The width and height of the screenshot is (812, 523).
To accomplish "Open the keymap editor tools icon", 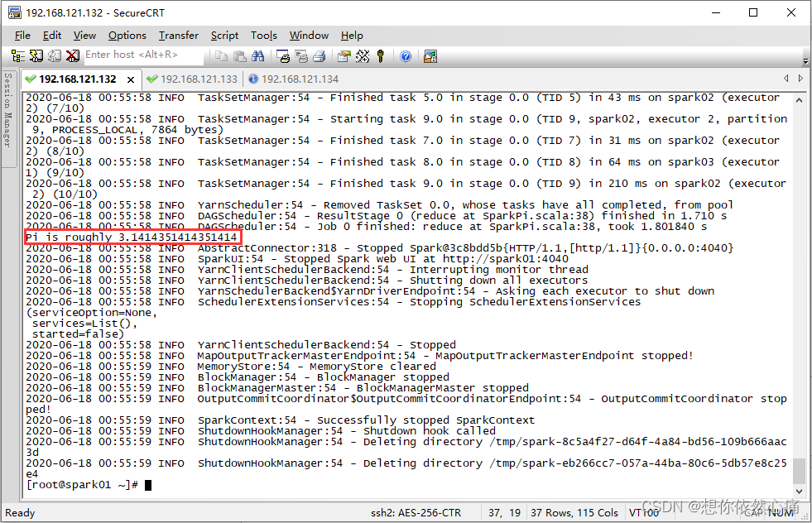I will point(363,56).
